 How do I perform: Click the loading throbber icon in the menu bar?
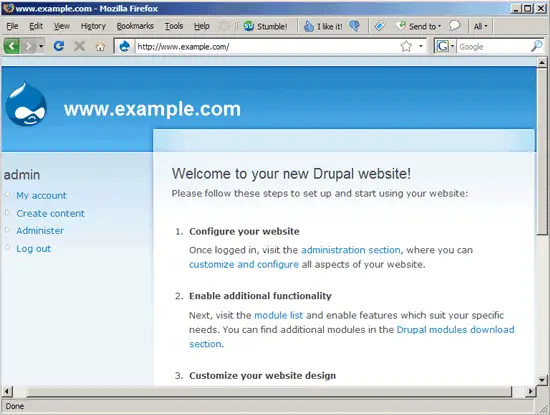tap(224, 26)
